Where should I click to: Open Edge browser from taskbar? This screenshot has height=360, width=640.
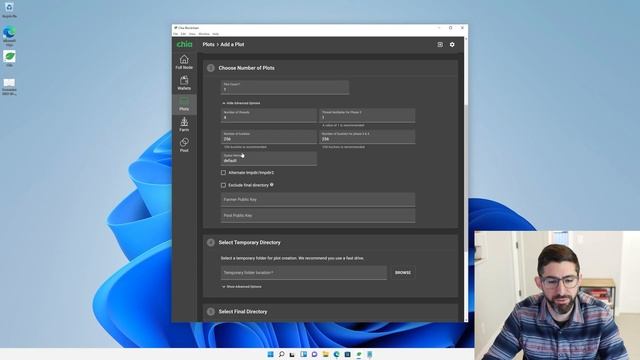[x=336, y=354]
